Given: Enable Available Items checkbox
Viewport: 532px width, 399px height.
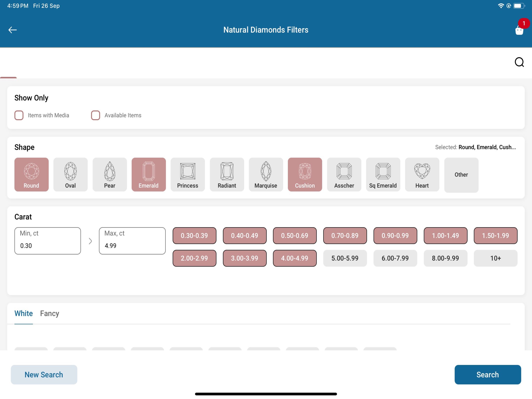Looking at the screenshot, I should point(95,115).
